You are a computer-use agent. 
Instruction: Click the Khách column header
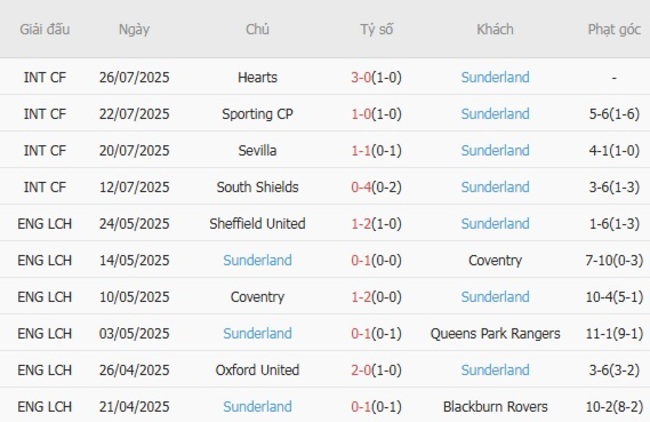point(495,29)
